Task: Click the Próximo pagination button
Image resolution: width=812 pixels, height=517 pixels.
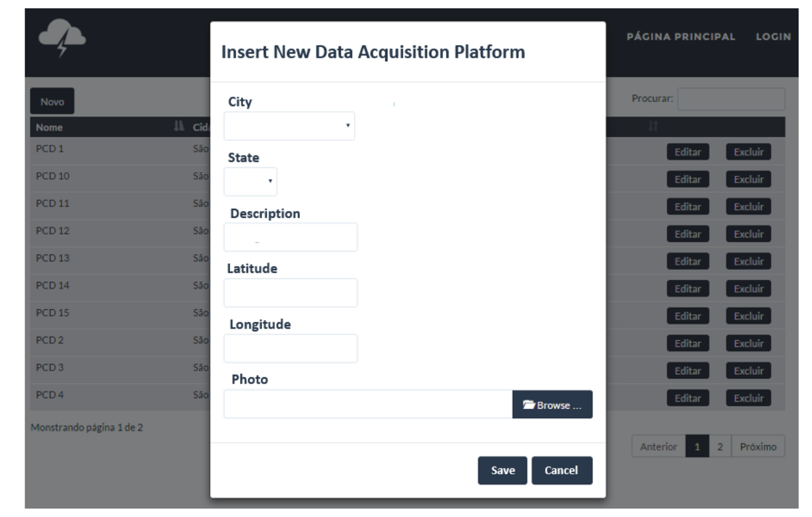Action: click(x=758, y=447)
